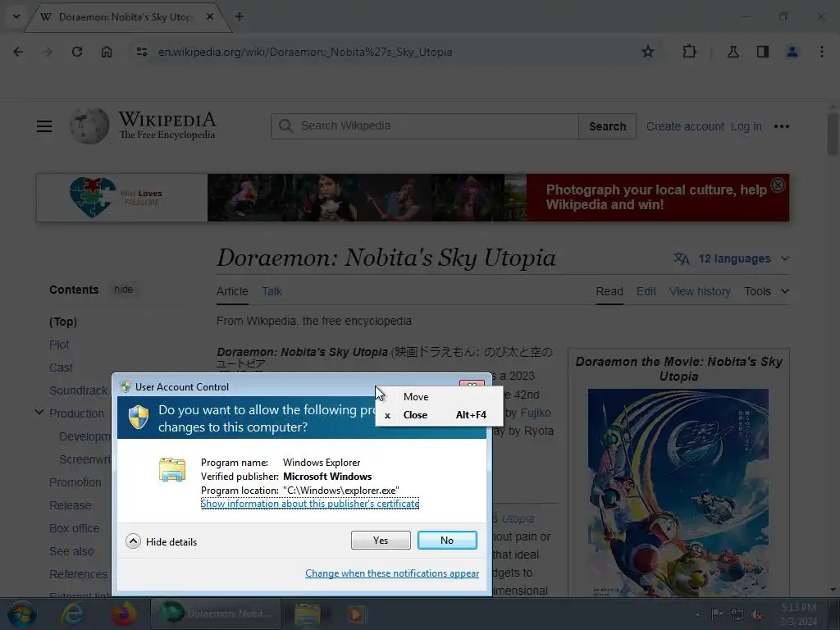Viewport: 840px width, 630px height.
Task: Open the Edit tab
Action: [x=646, y=291]
